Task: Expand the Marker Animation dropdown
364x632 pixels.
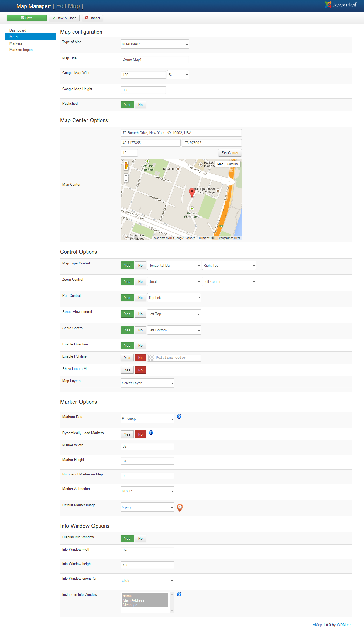Action: (x=147, y=491)
